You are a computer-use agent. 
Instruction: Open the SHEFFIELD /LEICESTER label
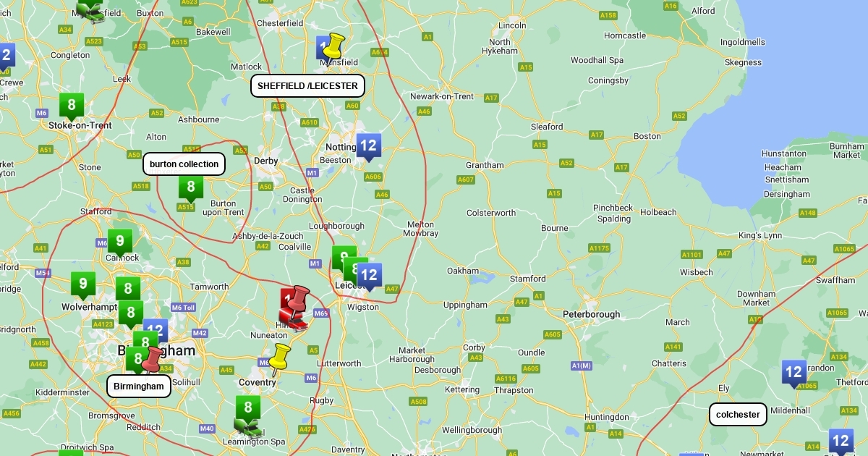pyautogui.click(x=307, y=85)
